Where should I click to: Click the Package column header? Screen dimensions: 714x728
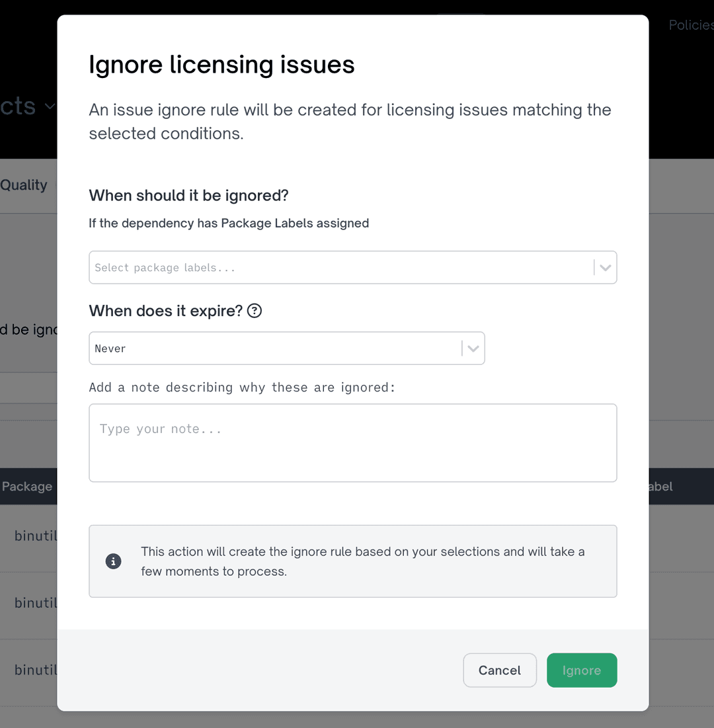tap(27, 486)
